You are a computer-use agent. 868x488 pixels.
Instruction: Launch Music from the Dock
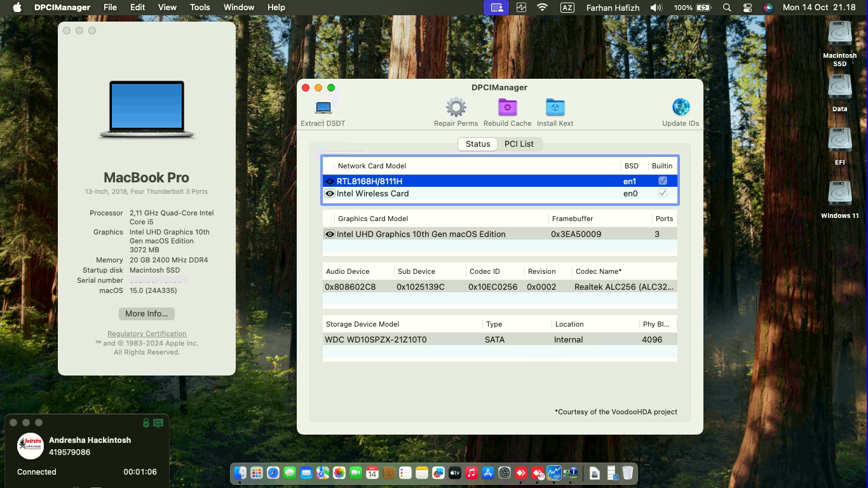click(x=471, y=473)
